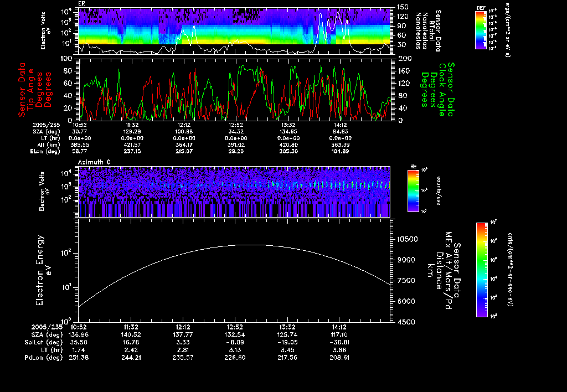
Task: Click the Tip Angle and Clock Angle plot
Action: [x=235, y=89]
